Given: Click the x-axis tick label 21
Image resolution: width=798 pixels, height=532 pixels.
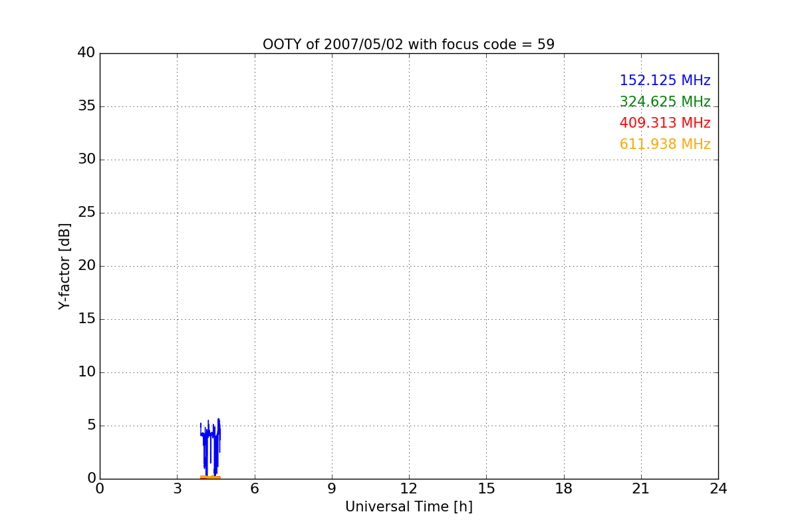Looking at the screenshot, I should coord(641,489).
